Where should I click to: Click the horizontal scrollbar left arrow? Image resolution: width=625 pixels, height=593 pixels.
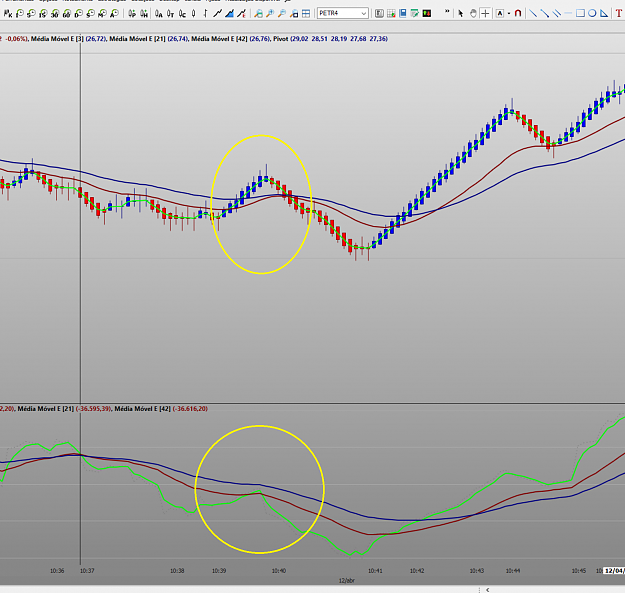[487, 590]
